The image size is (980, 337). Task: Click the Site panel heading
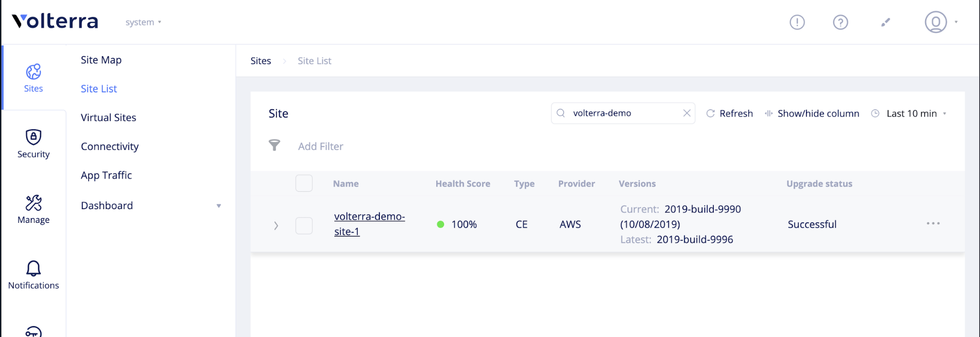278,114
